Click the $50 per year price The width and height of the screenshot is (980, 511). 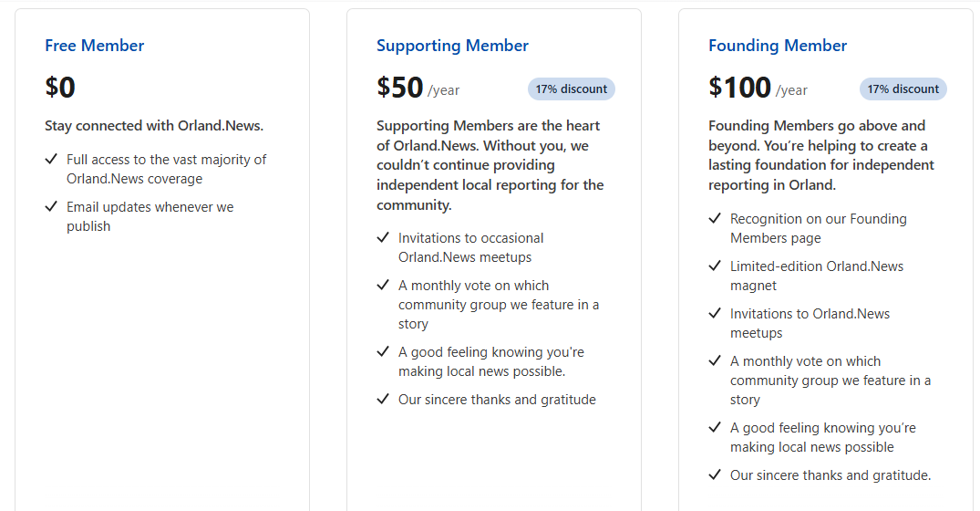point(400,88)
